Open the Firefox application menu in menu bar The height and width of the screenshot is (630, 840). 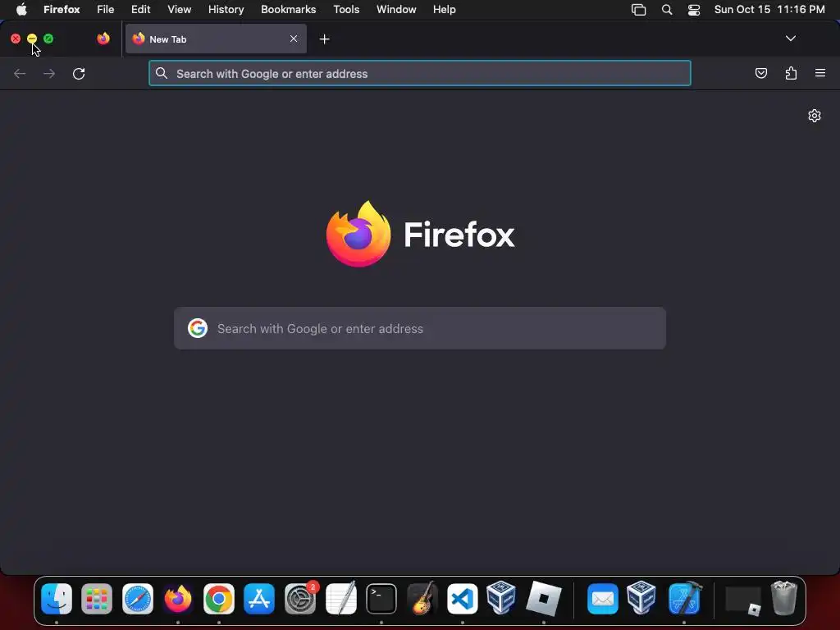pyautogui.click(x=62, y=10)
